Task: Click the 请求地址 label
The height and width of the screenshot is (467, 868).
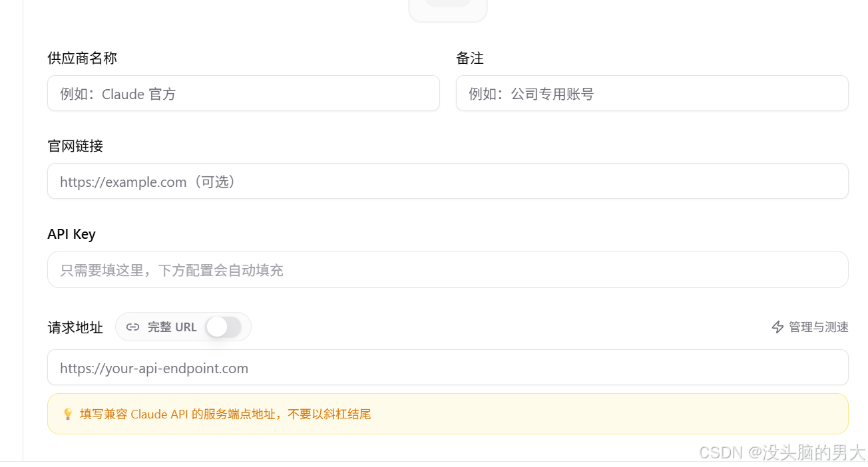Action: [75, 327]
